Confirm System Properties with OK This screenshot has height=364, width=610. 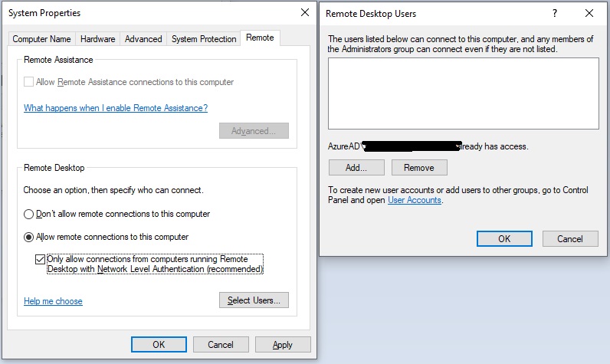coord(159,345)
